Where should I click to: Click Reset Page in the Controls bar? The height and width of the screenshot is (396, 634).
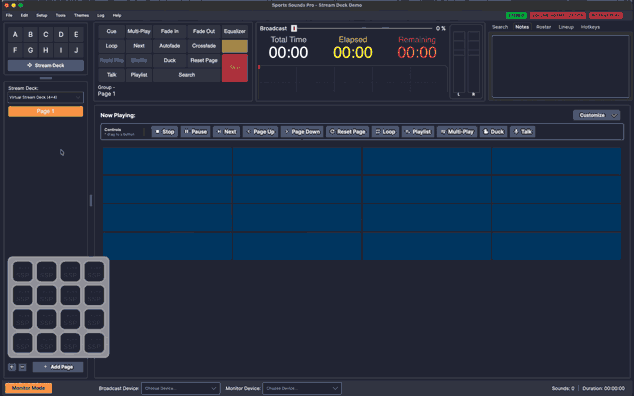pos(347,131)
